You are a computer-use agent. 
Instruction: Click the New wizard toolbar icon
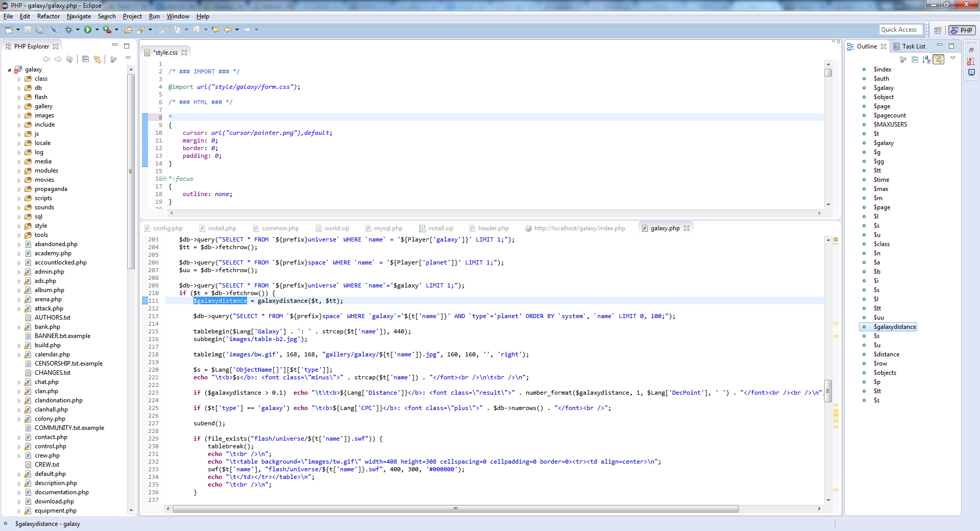8,30
